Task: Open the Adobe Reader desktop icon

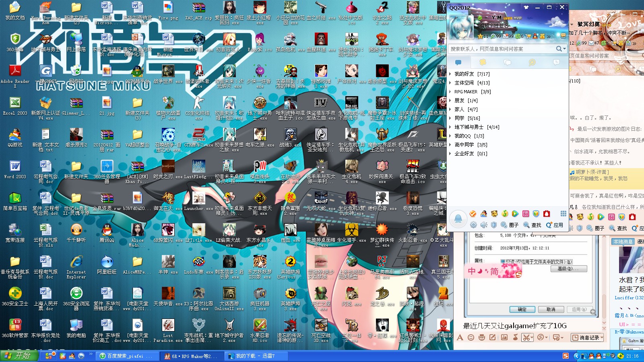Action: tap(15, 75)
